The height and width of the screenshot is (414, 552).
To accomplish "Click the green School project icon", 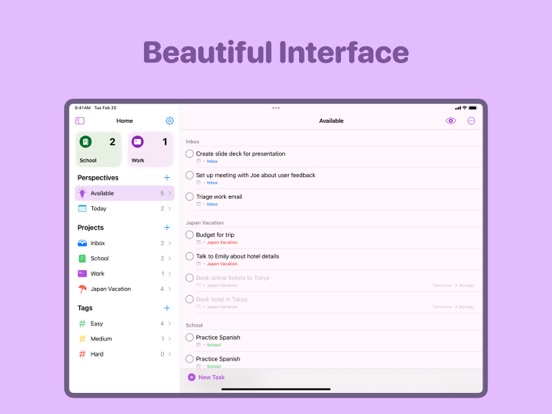I will tap(82, 258).
